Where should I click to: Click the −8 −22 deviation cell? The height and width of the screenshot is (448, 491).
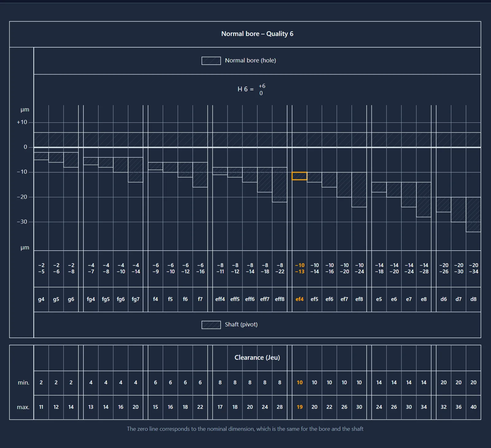tap(280, 269)
